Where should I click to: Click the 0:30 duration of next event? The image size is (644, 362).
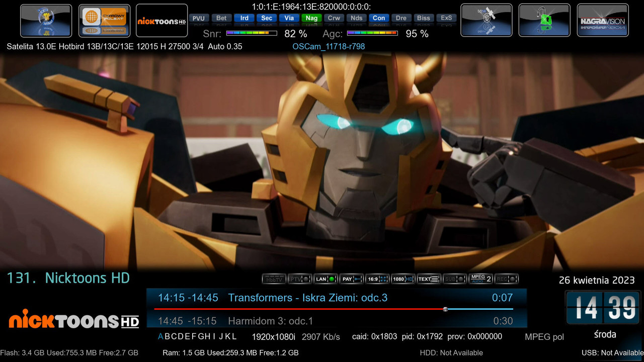[x=503, y=321]
